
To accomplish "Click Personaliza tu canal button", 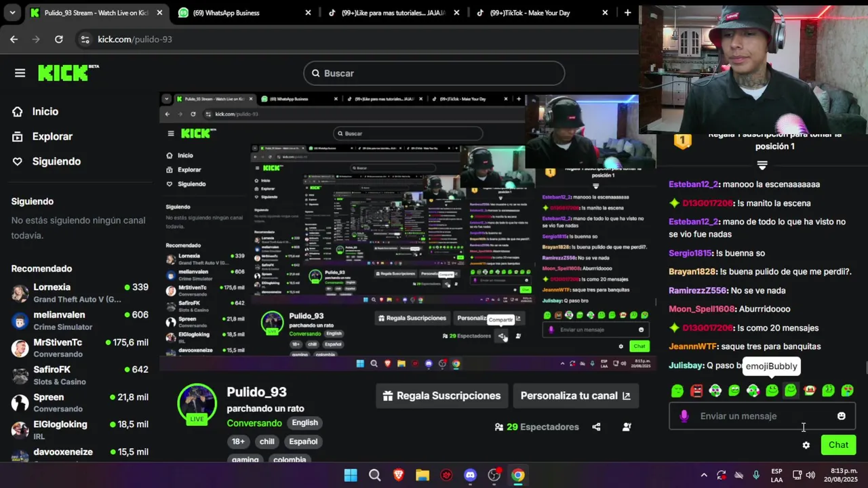I will click(x=576, y=396).
